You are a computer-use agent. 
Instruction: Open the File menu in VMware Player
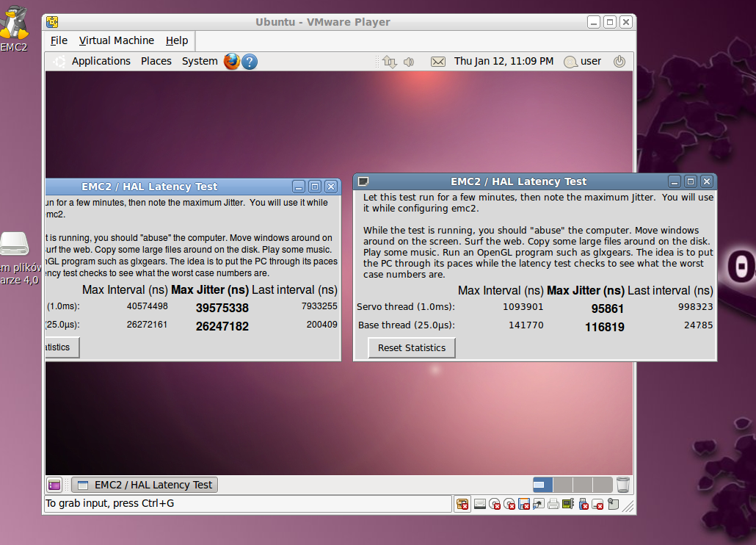point(59,40)
